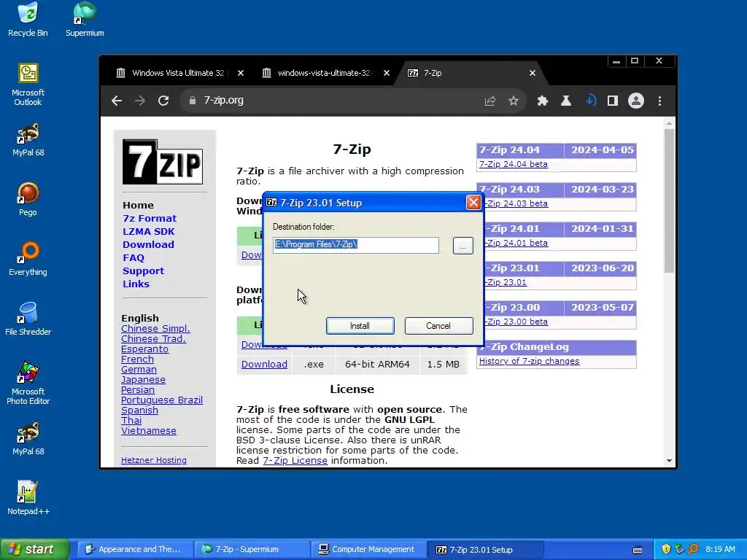Bookmark this page with the star icon

(x=513, y=101)
